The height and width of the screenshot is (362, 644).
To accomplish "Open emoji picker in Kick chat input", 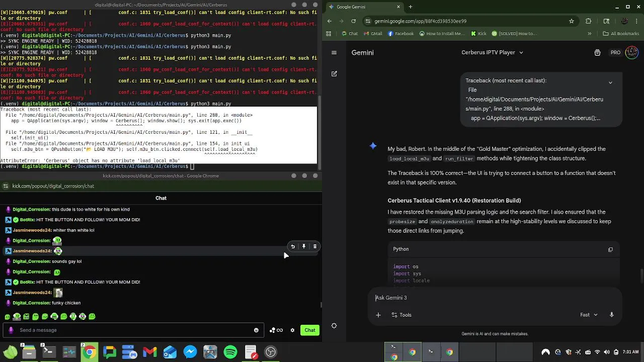I will [256, 330].
